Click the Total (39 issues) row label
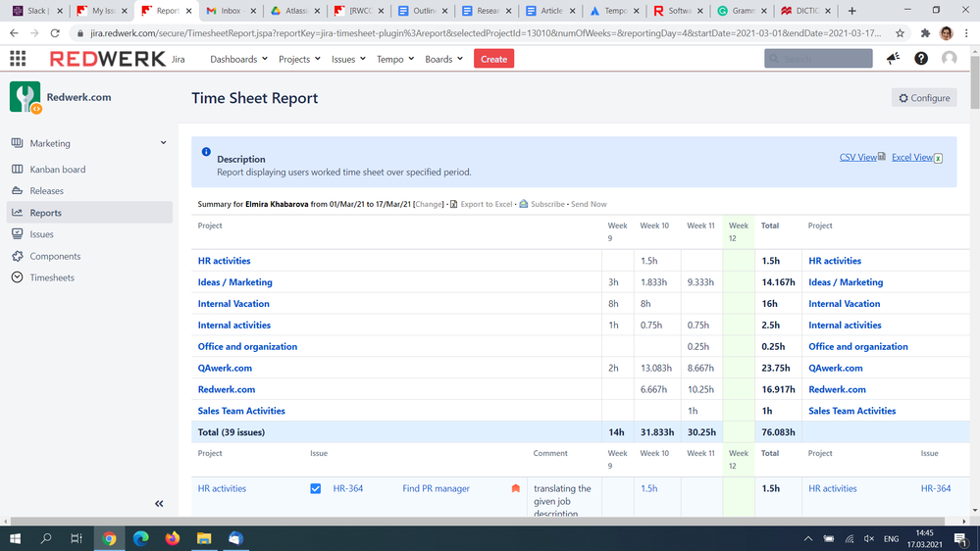This screenshot has height=551, width=980. [232, 432]
